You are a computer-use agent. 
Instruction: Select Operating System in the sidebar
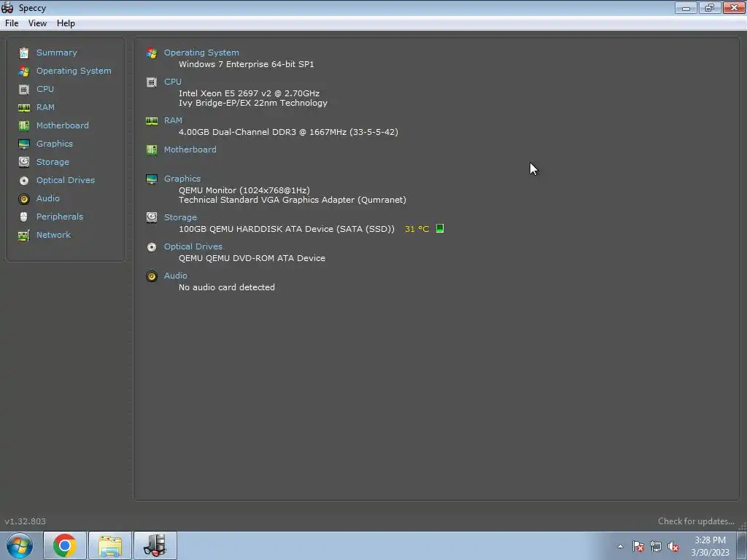[x=74, y=71]
